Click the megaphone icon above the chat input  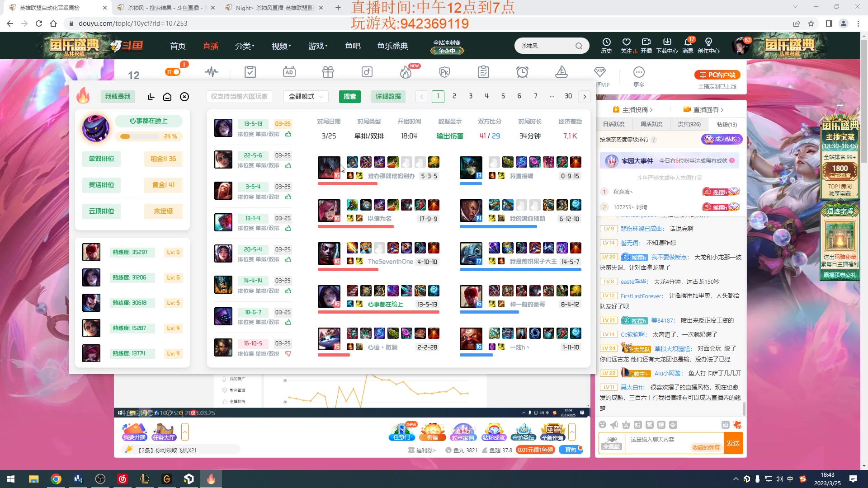[x=613, y=425]
